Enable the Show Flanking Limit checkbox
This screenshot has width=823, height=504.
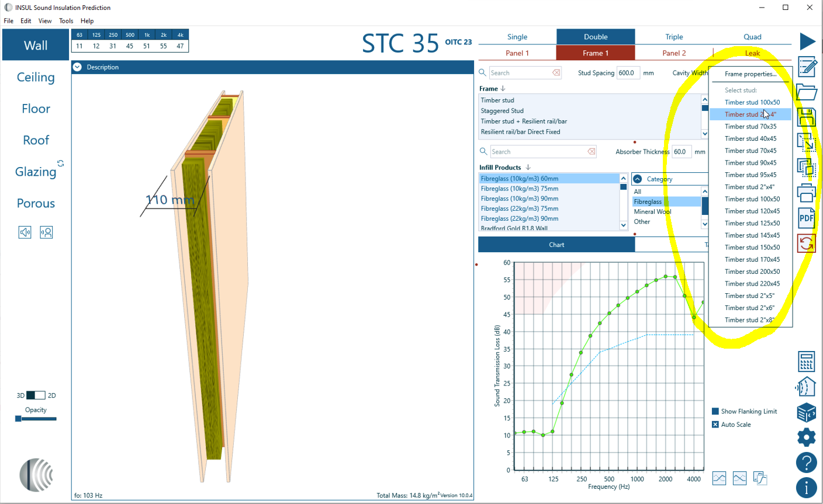[715, 411]
